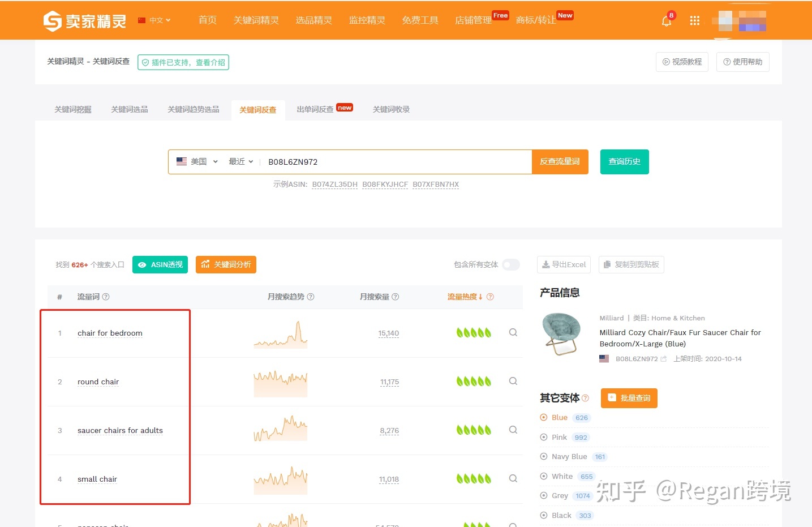
Task: Open the 最近 time range dropdown
Action: coord(241,162)
